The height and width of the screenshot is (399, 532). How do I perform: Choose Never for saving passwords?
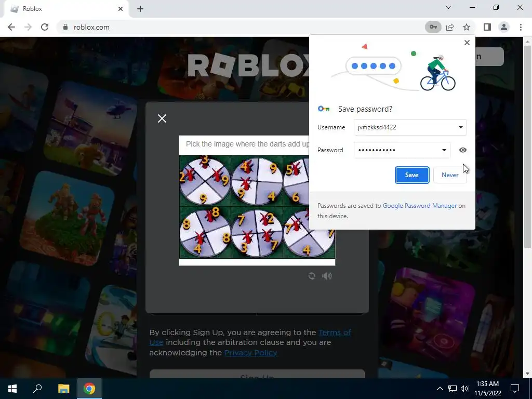point(450,175)
